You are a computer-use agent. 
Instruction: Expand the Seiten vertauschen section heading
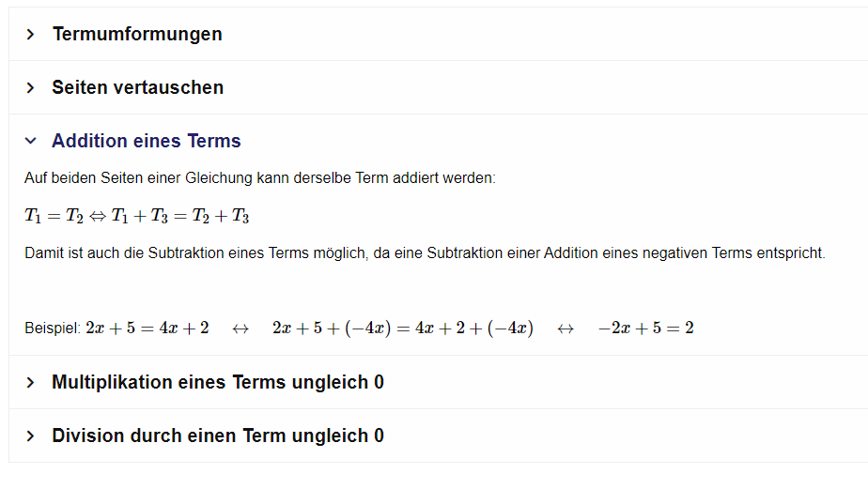click(x=137, y=87)
